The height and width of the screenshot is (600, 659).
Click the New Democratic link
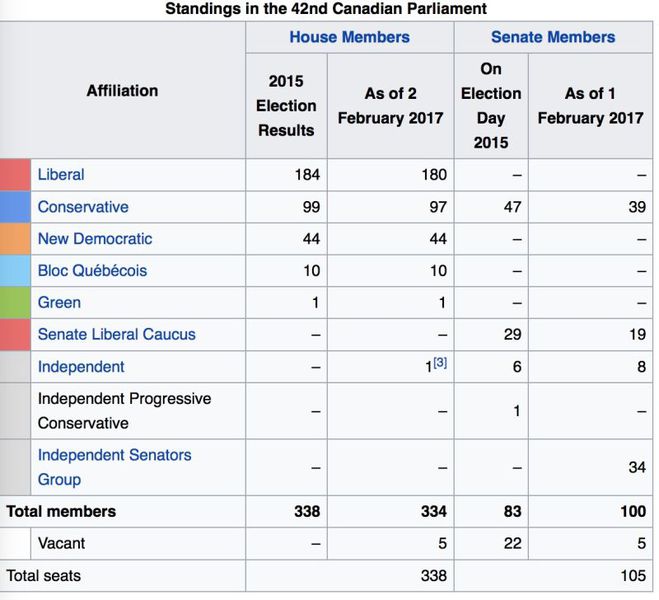click(x=95, y=239)
